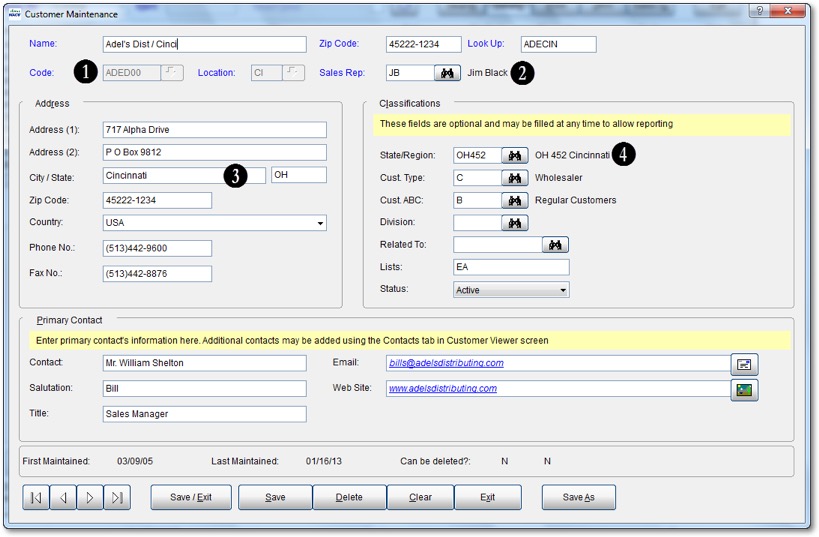Click the empty Division field
819x537 pixels.
click(477, 223)
